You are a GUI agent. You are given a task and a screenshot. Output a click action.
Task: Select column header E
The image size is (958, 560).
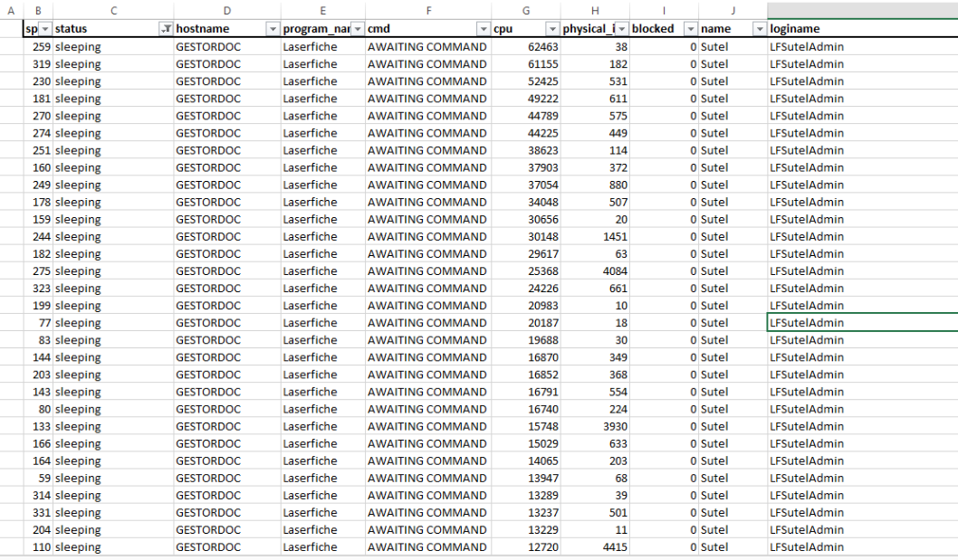click(323, 10)
